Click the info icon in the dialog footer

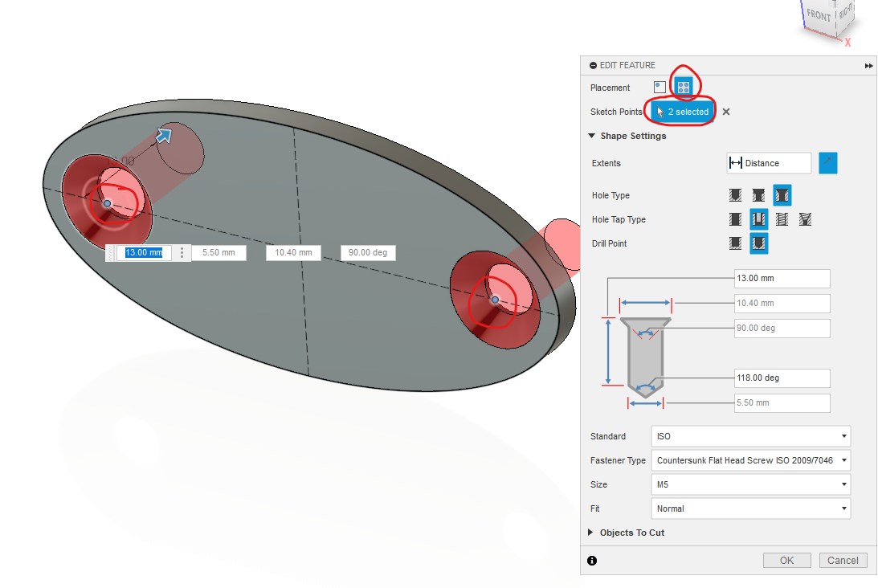(x=592, y=560)
